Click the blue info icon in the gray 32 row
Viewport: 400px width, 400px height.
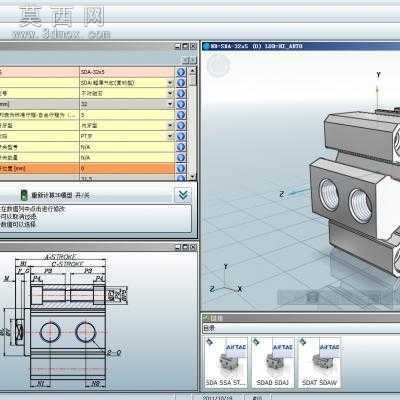(181, 104)
